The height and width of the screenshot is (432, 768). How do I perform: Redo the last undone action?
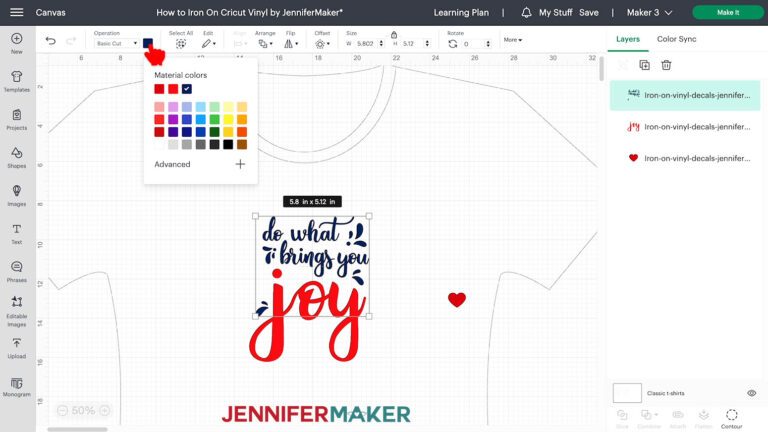pyautogui.click(x=71, y=41)
